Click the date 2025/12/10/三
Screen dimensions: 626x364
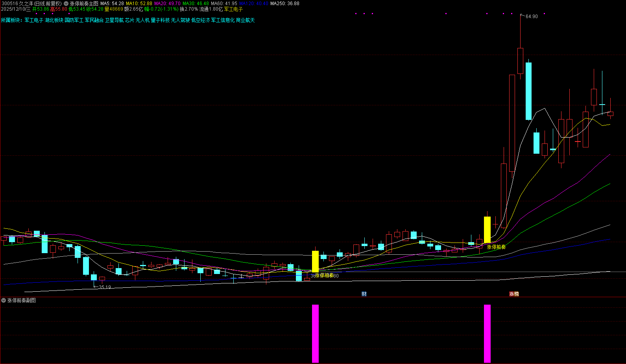point(16,9)
